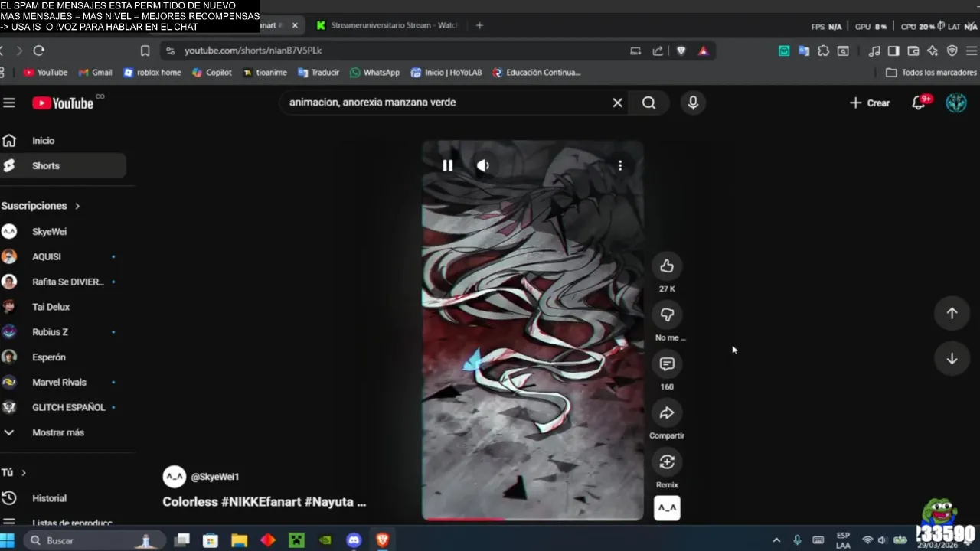Dislike the Short
Screen dimensions: 980x551
(667, 315)
